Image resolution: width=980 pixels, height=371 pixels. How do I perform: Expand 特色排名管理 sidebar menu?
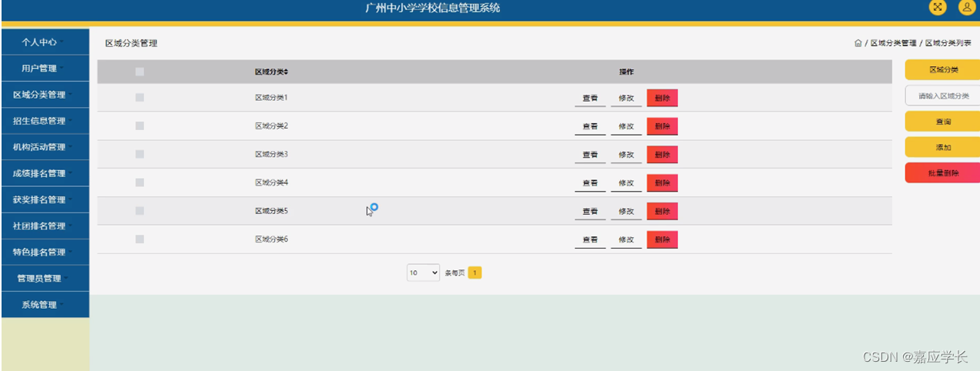(45, 252)
